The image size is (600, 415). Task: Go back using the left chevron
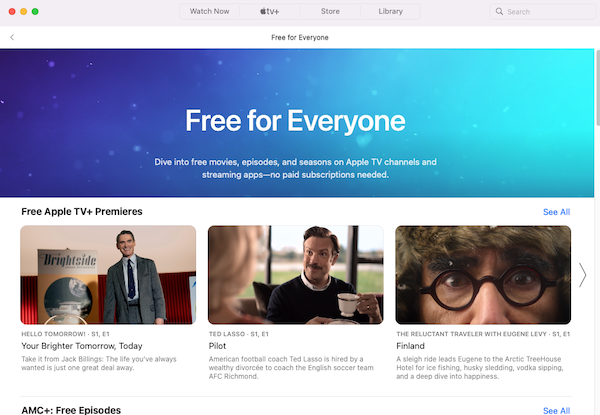(x=12, y=37)
